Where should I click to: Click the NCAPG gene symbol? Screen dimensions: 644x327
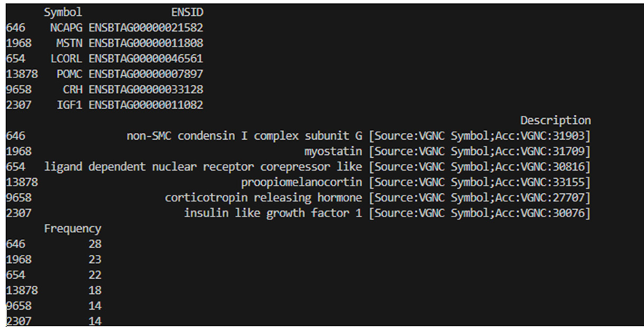click(x=66, y=28)
